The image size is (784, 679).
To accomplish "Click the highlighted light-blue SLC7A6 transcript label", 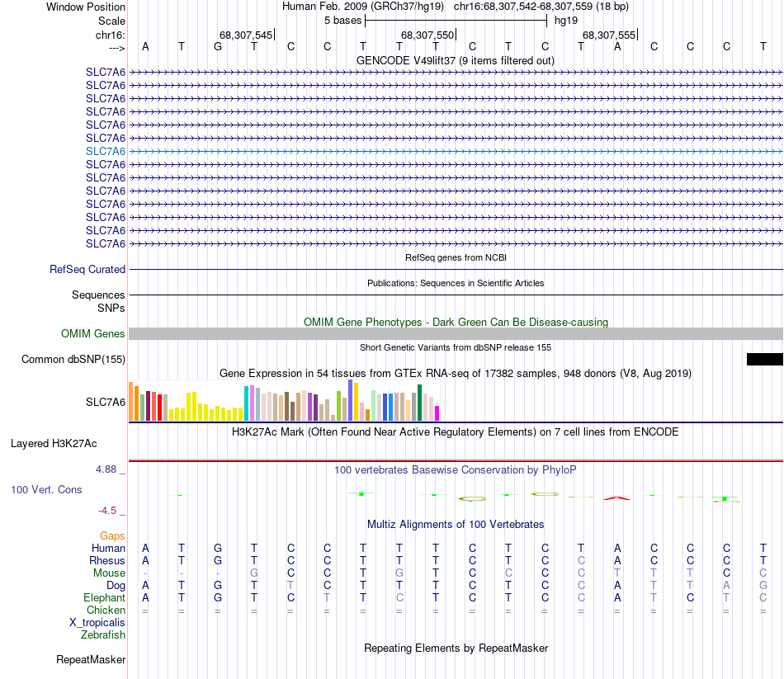I will [x=106, y=151].
